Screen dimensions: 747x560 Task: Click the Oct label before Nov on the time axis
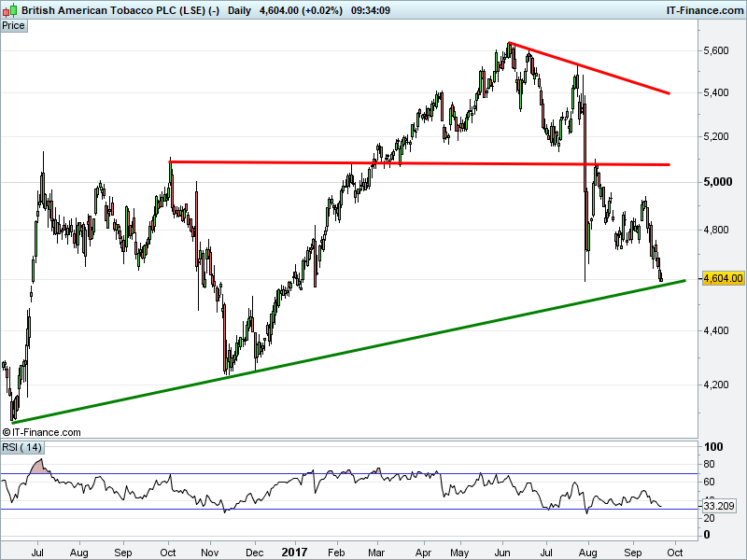(168, 553)
